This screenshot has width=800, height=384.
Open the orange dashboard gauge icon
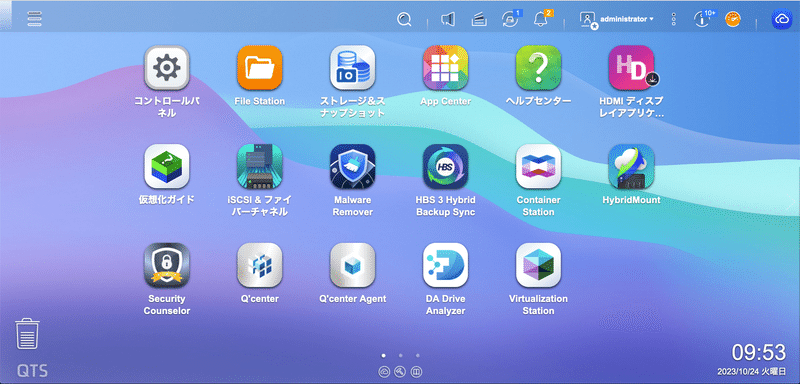[x=733, y=19]
